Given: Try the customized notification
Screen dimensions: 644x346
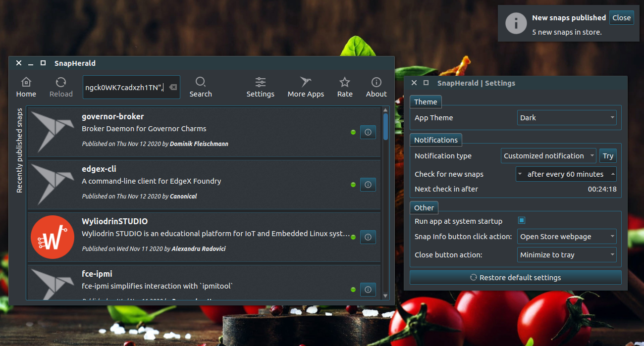Looking at the screenshot, I should tap(608, 156).
